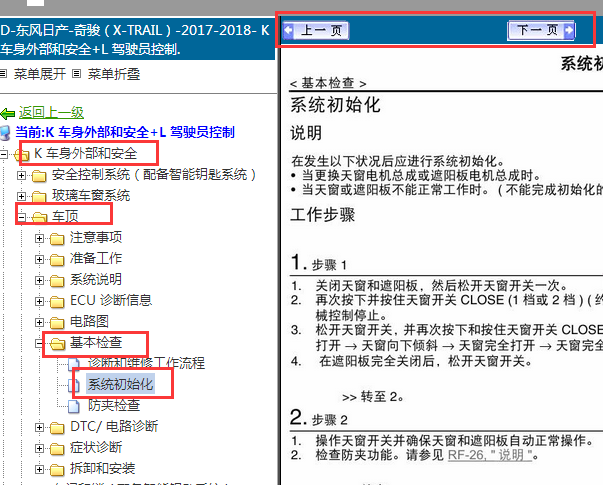Expand the 准备工作 node

[x=39, y=259]
